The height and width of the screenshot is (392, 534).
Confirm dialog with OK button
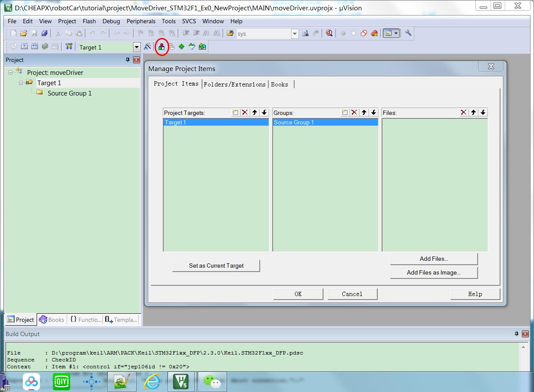pos(298,294)
